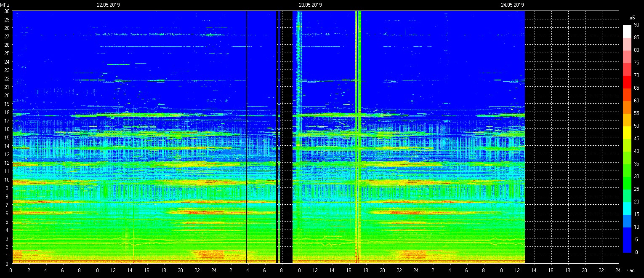Select the 65 label on the dB legend

636,88
